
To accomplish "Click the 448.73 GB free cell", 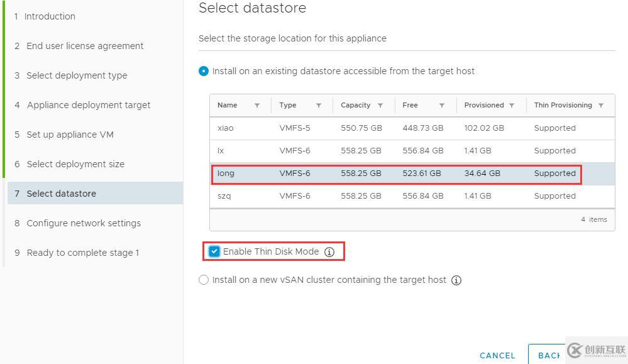I will (422, 128).
